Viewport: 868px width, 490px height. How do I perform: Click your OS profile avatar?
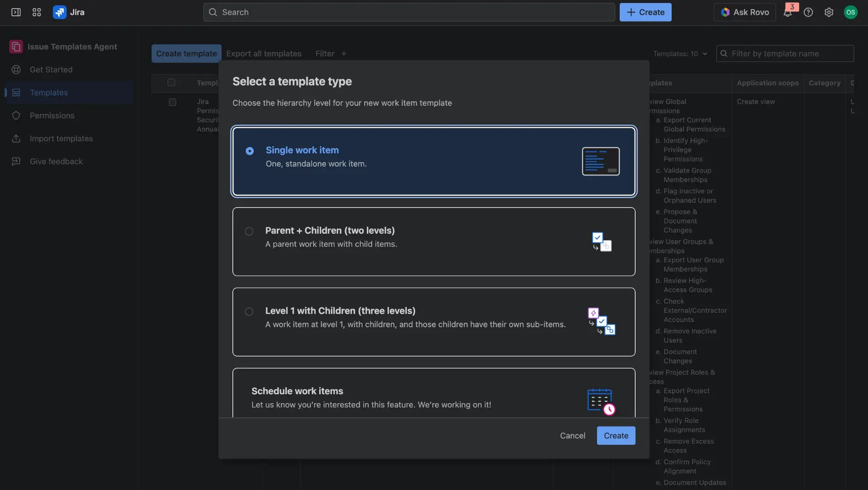point(851,12)
